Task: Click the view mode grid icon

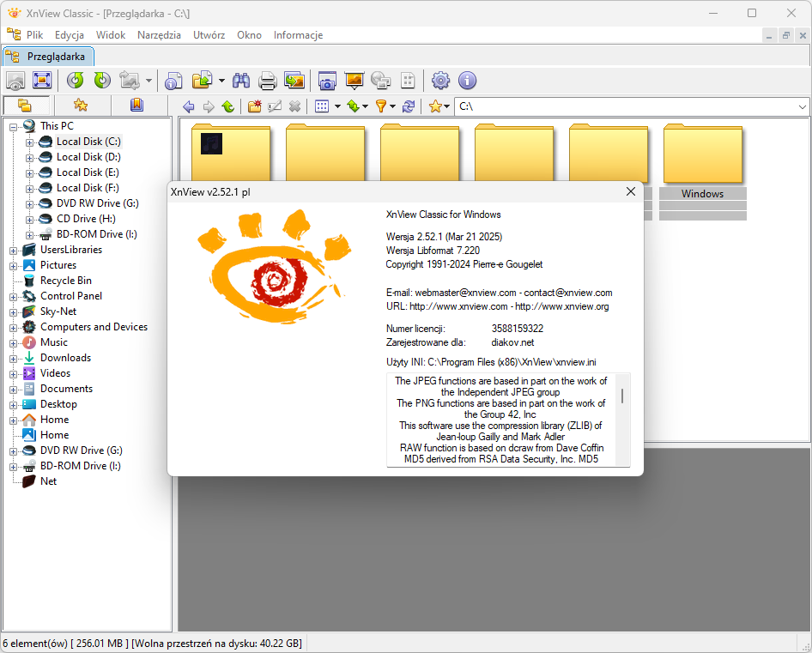Action: (322, 106)
